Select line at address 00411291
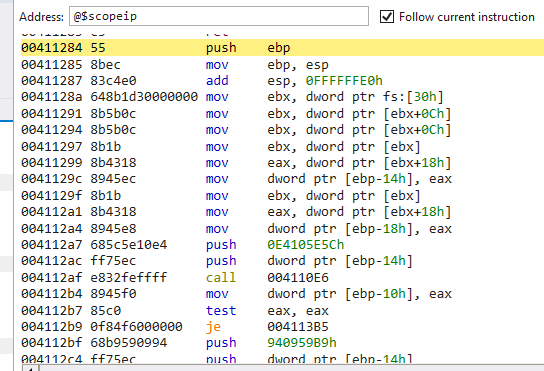The width and height of the screenshot is (544, 371). point(282,113)
